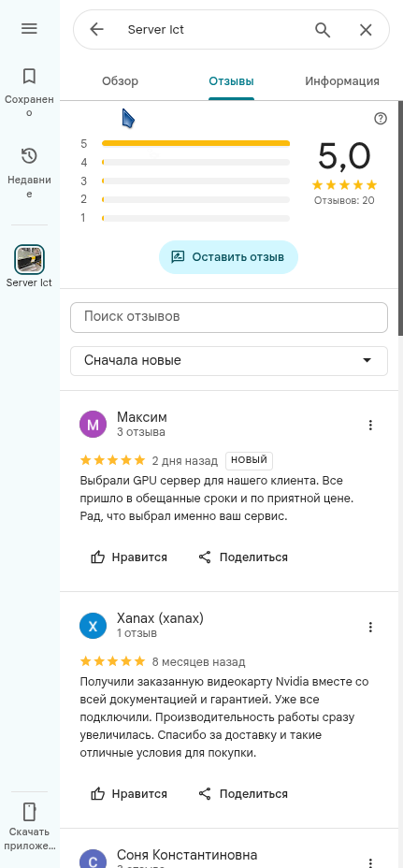Click the '1 отзыв' text under Xanax
This screenshot has height=868, width=403.
click(x=137, y=633)
